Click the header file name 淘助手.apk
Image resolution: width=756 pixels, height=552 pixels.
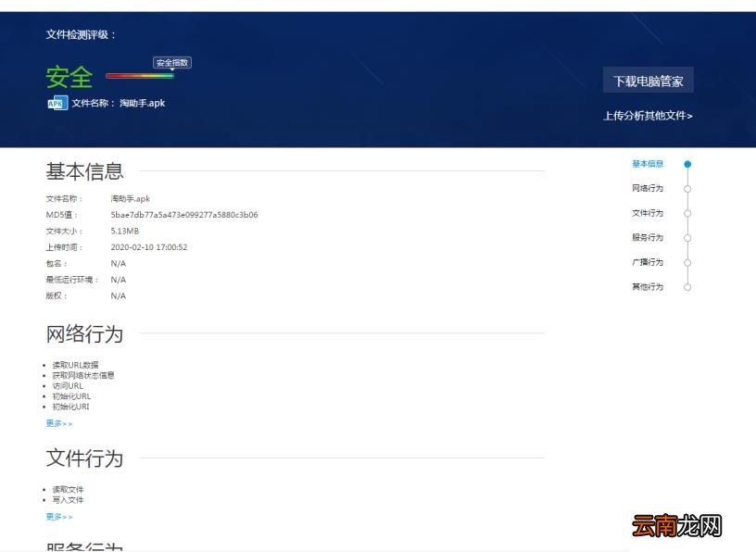pos(143,103)
